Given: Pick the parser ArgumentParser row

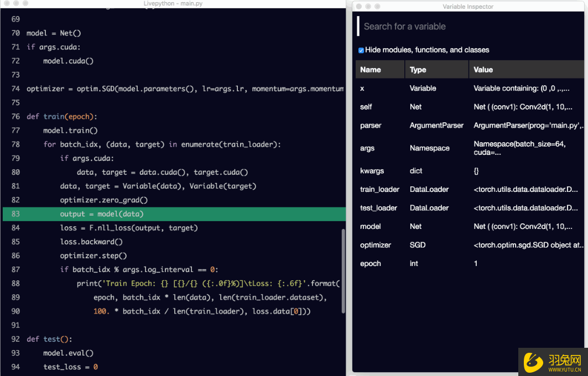Looking at the screenshot, I should (x=371, y=126).
